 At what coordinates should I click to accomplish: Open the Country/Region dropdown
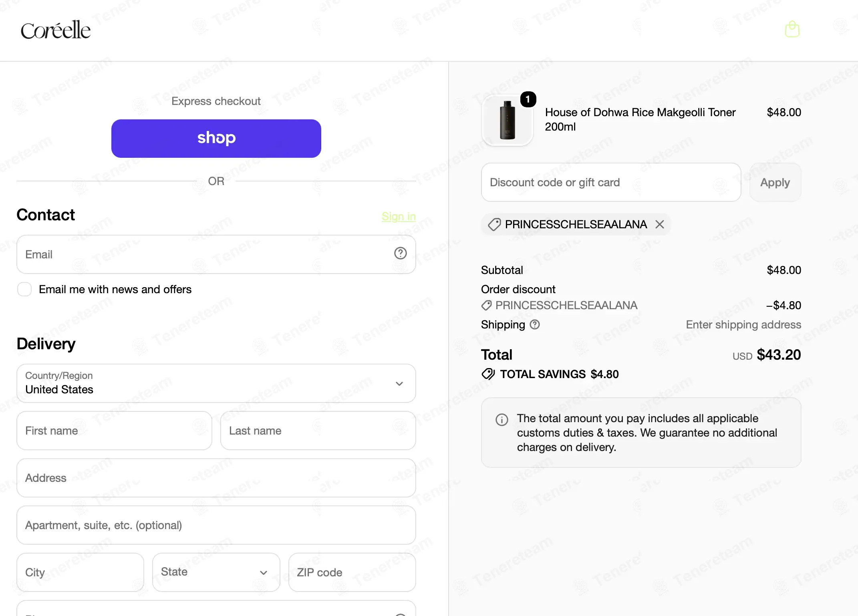[216, 383]
